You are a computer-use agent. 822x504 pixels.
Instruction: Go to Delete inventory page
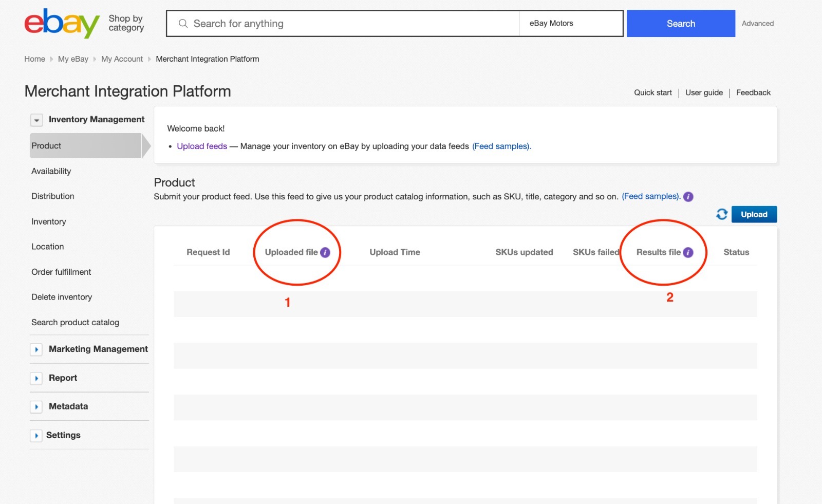click(62, 297)
